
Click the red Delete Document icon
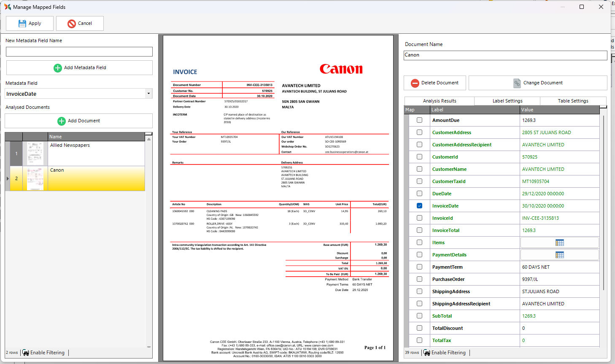coord(415,83)
